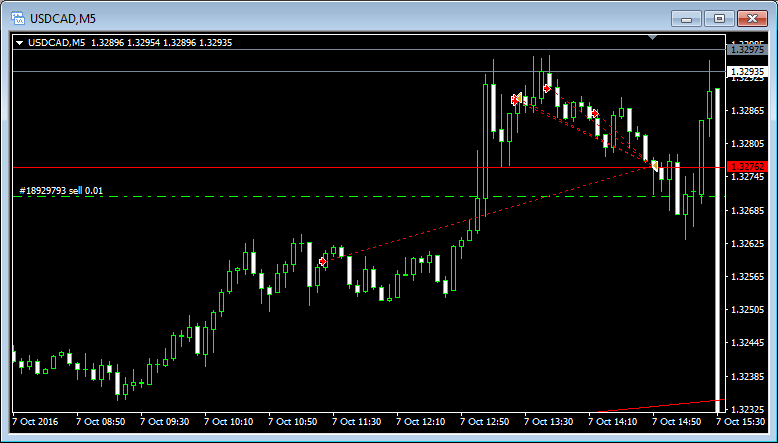The image size is (778, 443).
Task: Click the gray chart shift triangle marker
Action: tap(652, 37)
